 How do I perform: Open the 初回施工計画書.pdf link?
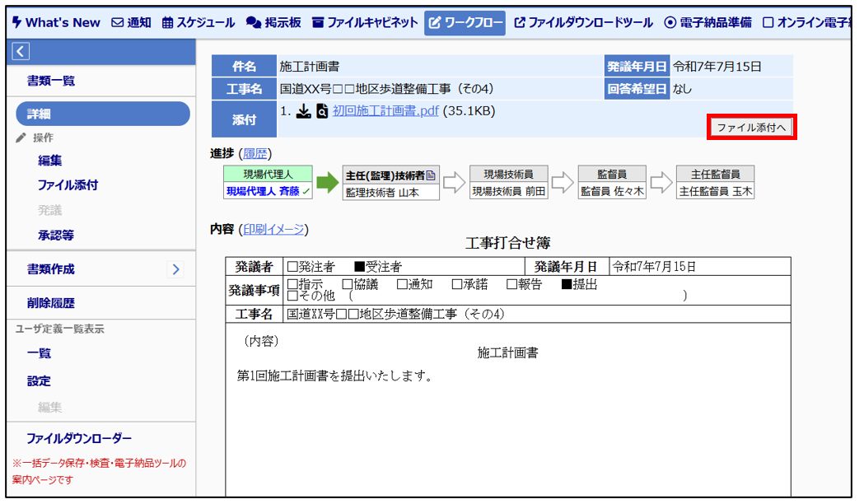(x=385, y=111)
